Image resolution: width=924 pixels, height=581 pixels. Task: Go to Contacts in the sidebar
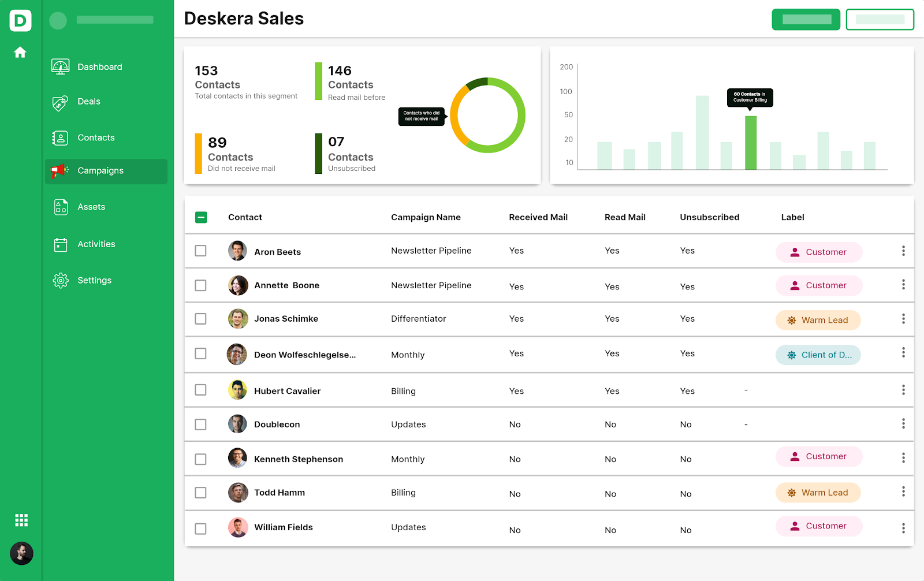pos(96,137)
